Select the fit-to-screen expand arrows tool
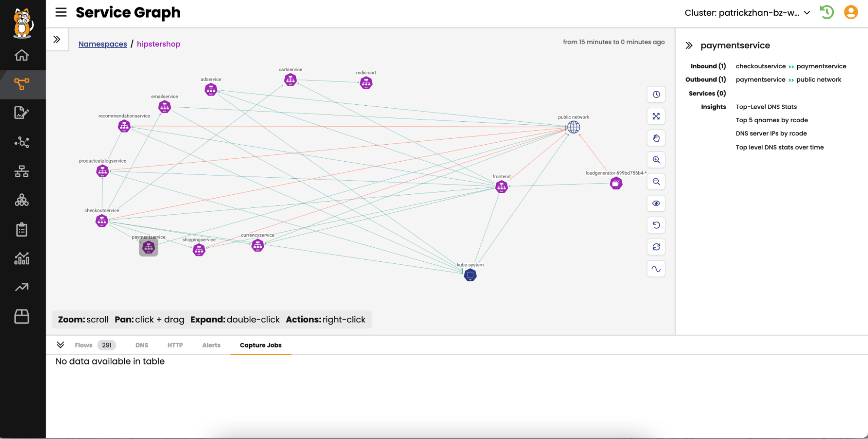 pos(656,116)
